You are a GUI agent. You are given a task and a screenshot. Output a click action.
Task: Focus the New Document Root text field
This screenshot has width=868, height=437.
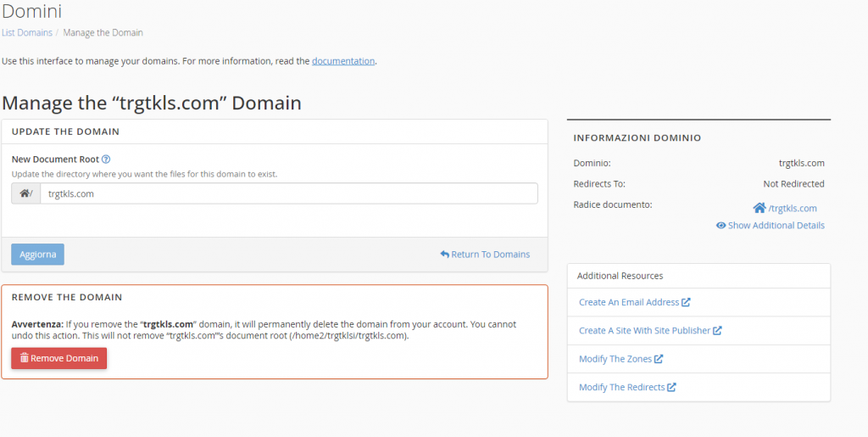pos(288,193)
